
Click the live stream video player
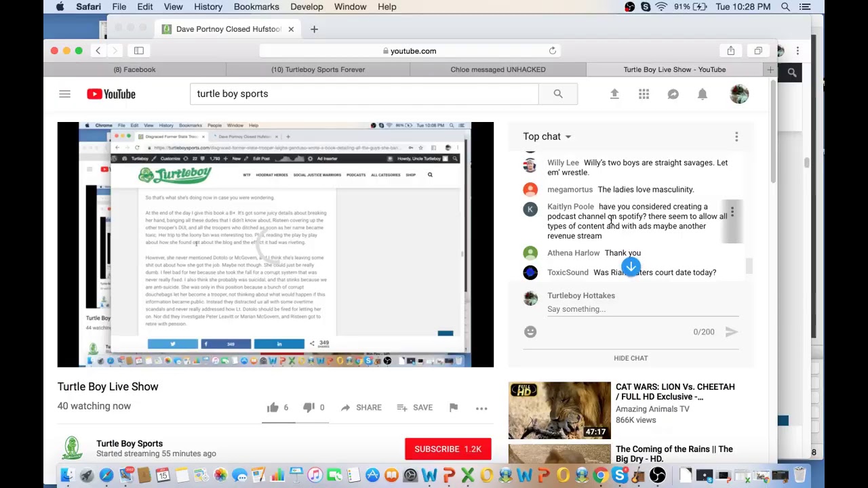pyautogui.click(x=275, y=245)
